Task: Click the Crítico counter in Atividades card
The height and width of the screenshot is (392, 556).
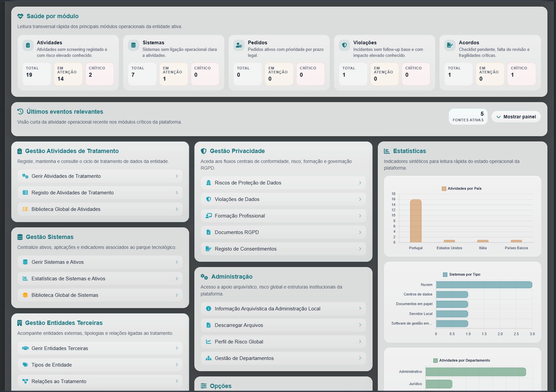Action: 99,74
